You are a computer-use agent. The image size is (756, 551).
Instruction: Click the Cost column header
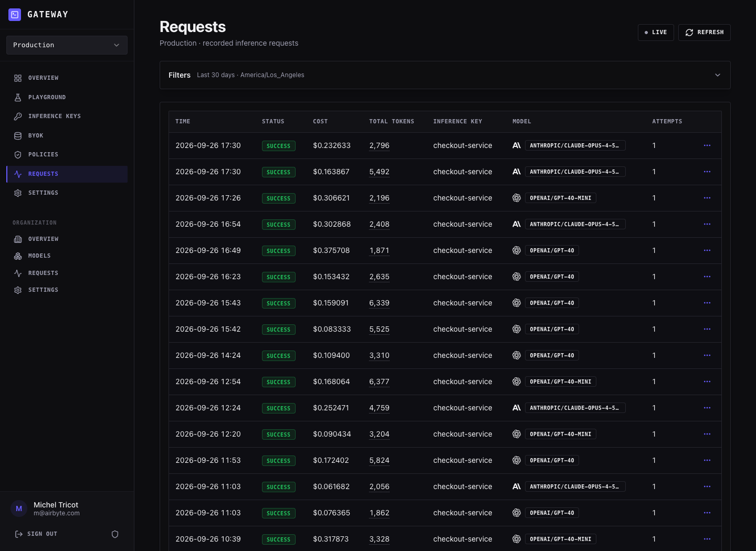point(320,122)
